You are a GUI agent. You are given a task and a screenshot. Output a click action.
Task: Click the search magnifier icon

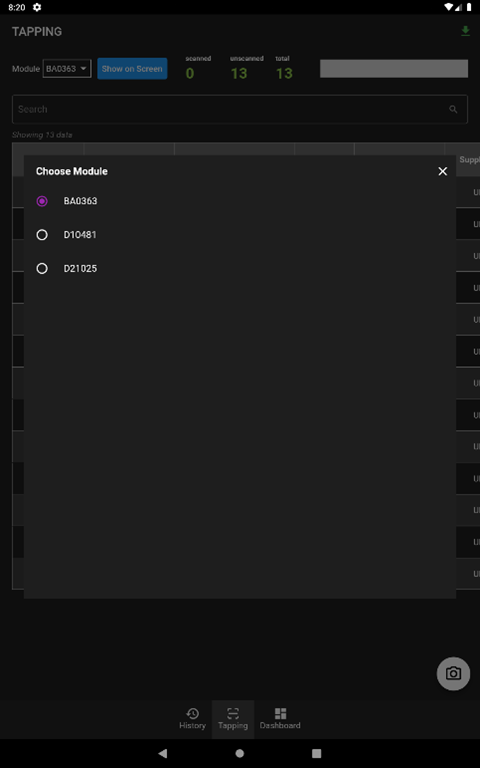(x=453, y=109)
